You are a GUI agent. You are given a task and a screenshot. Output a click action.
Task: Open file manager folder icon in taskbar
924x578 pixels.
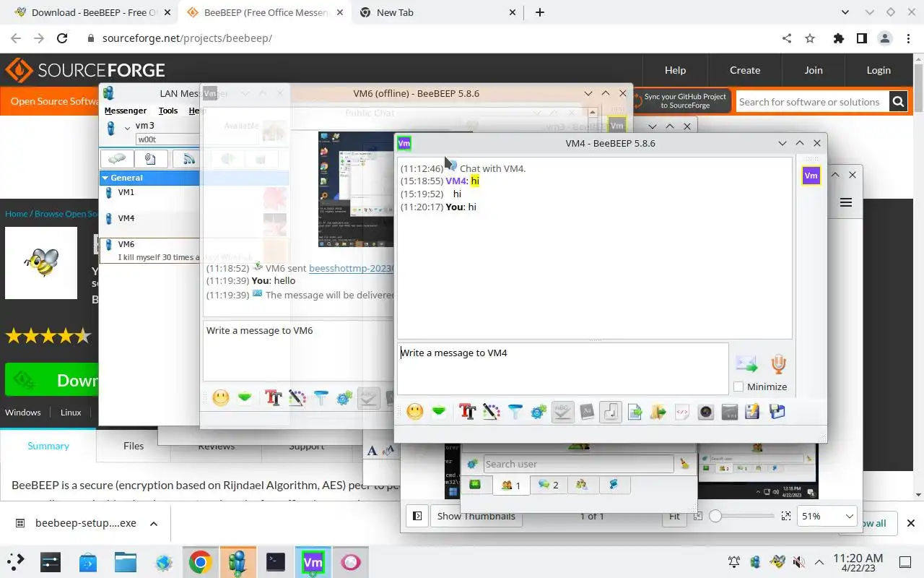pyautogui.click(x=126, y=561)
